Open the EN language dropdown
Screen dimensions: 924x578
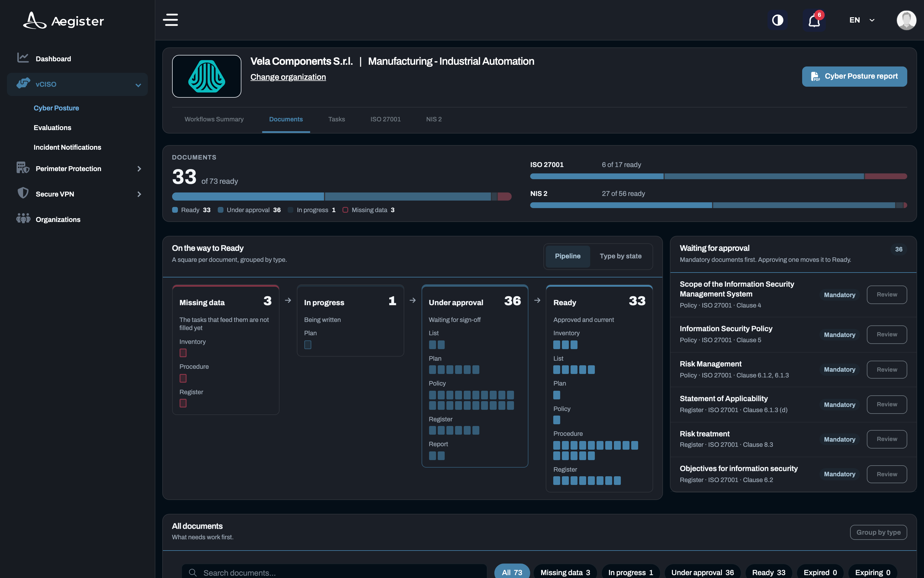point(862,20)
